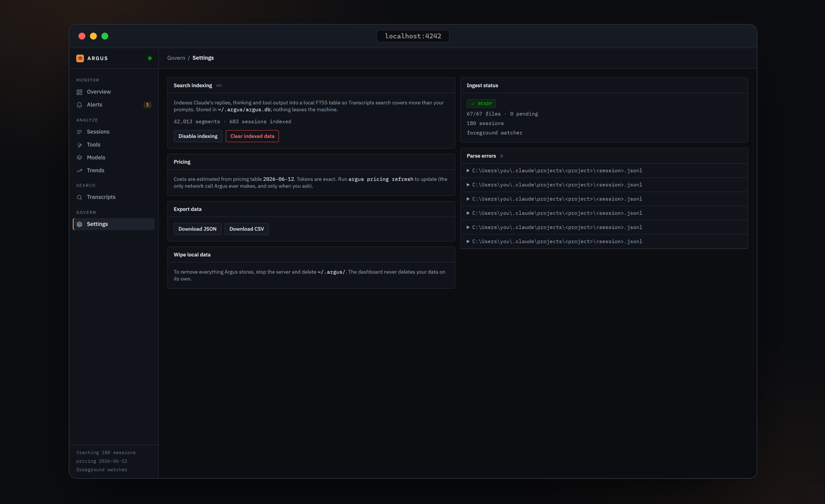Go to Alerts in sidebar
This screenshot has width=825, height=504.
[x=113, y=105]
